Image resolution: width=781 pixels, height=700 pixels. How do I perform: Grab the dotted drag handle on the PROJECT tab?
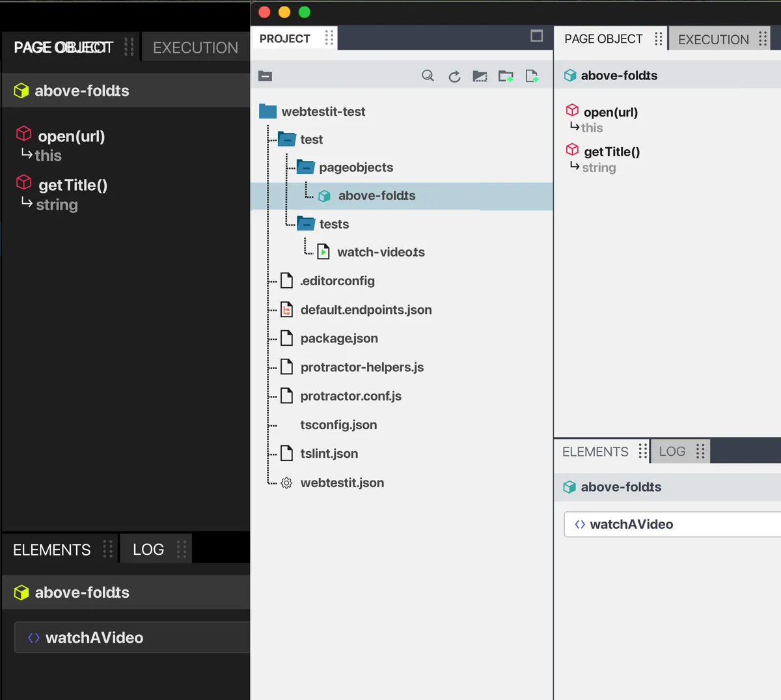[329, 38]
